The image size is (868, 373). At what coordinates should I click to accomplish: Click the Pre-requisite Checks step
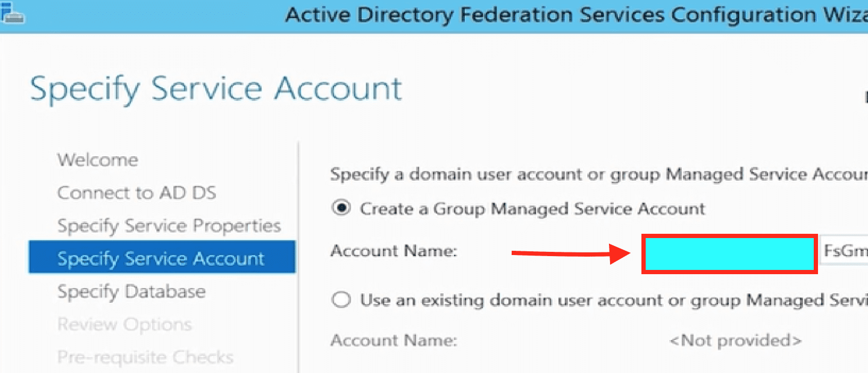coord(145,357)
